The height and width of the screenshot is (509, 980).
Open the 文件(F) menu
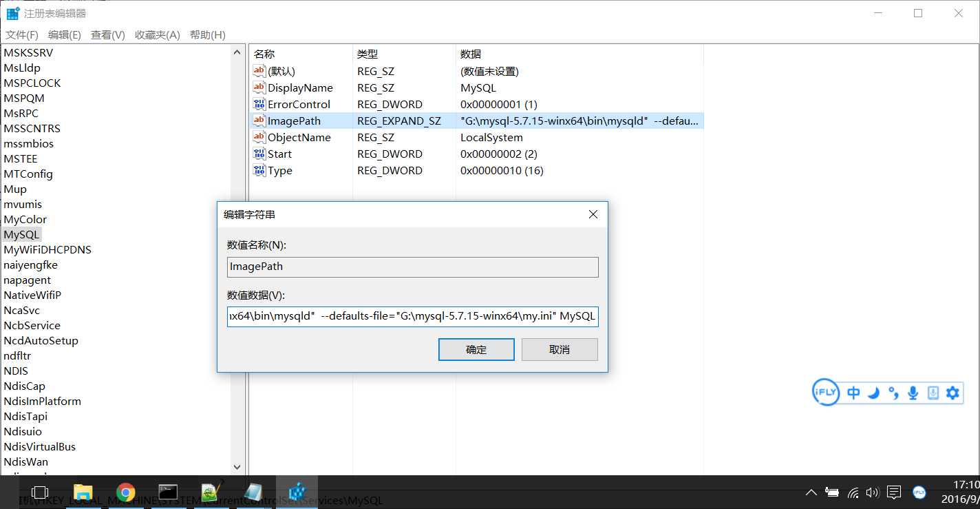tap(22, 35)
